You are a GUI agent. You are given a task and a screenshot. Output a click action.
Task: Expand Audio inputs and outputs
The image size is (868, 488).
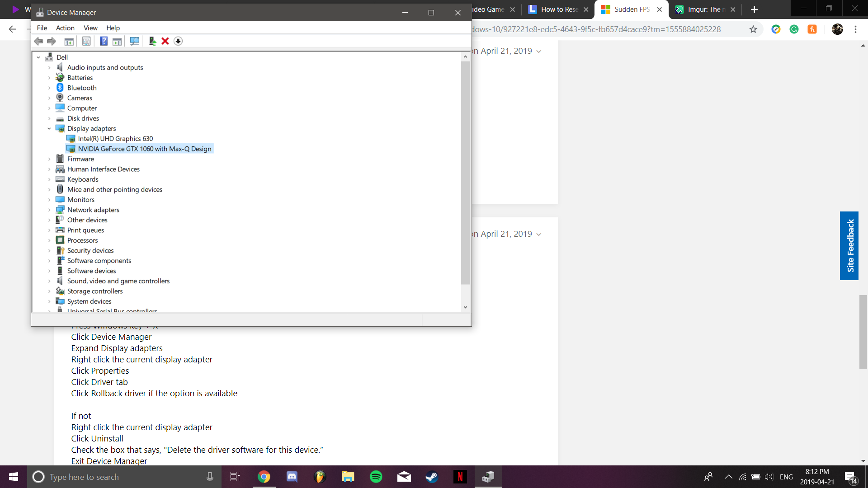pos(49,67)
